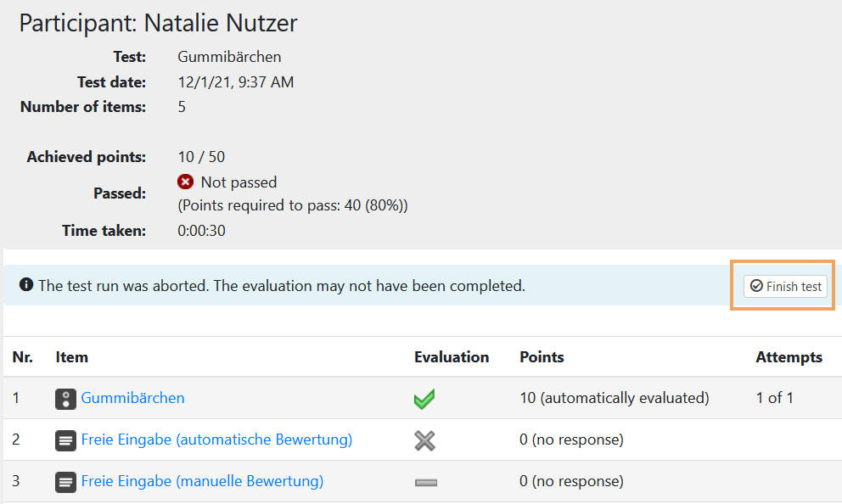Click the 1 of 1 attempts value
The image size is (842, 504).
point(774,398)
